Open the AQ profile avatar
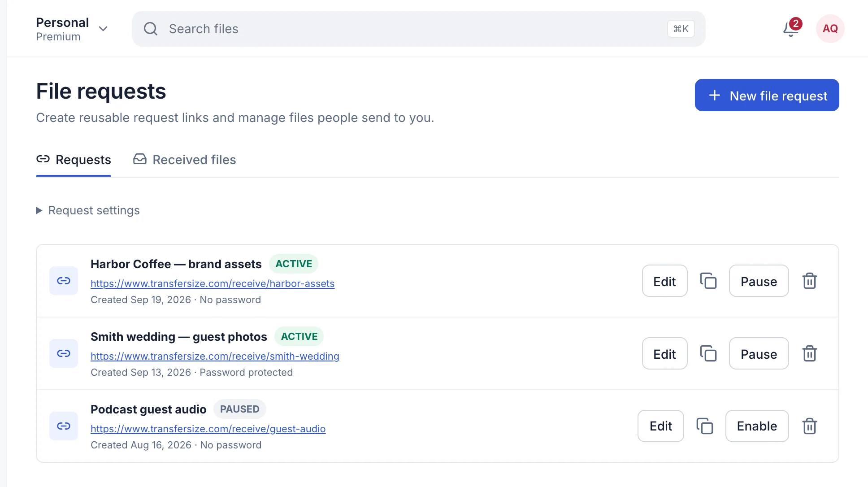The height and width of the screenshot is (487, 868). [x=830, y=29]
